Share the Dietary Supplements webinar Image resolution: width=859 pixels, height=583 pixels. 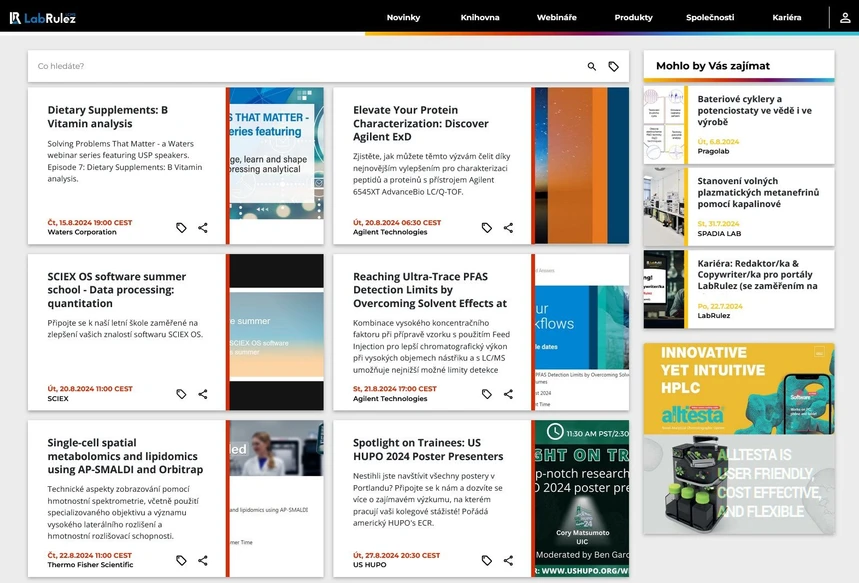[x=203, y=227]
